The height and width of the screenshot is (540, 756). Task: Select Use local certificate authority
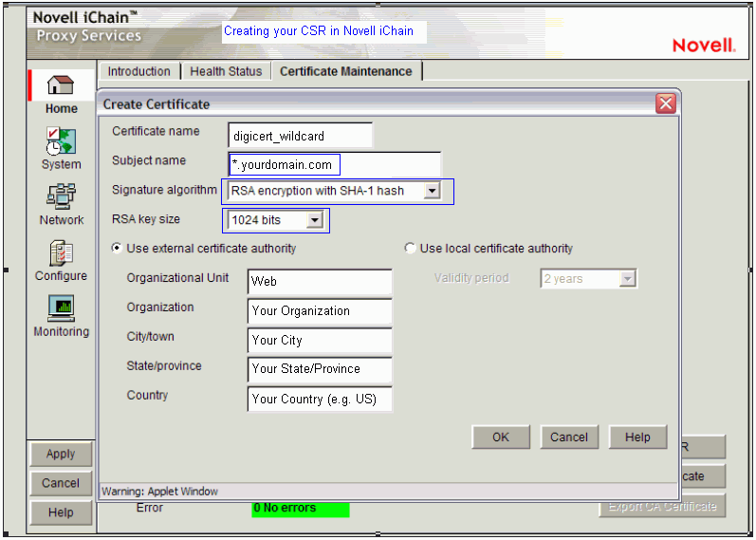410,249
